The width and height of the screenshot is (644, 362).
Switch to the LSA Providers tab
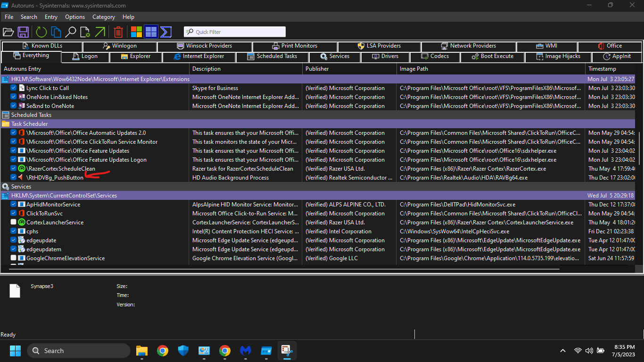(x=379, y=46)
